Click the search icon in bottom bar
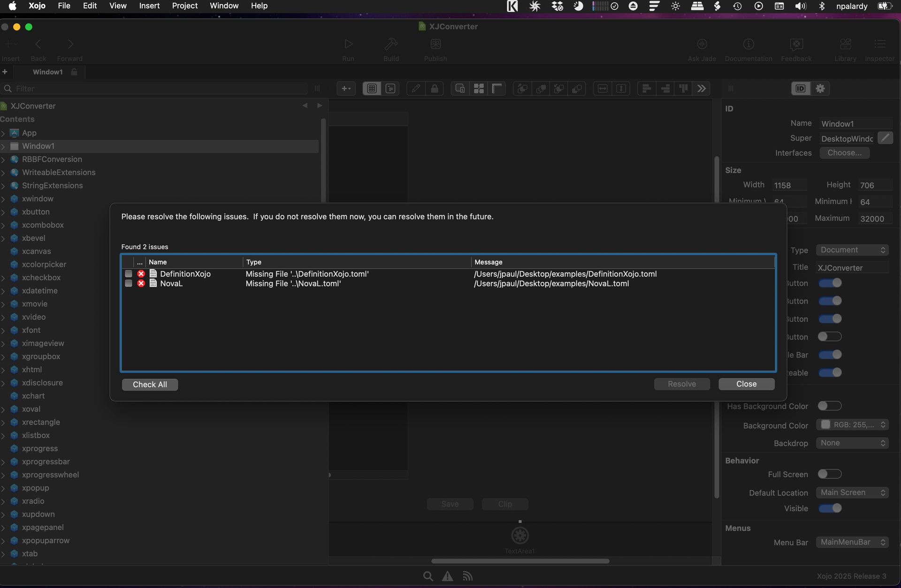This screenshot has width=901, height=588. 428,576
